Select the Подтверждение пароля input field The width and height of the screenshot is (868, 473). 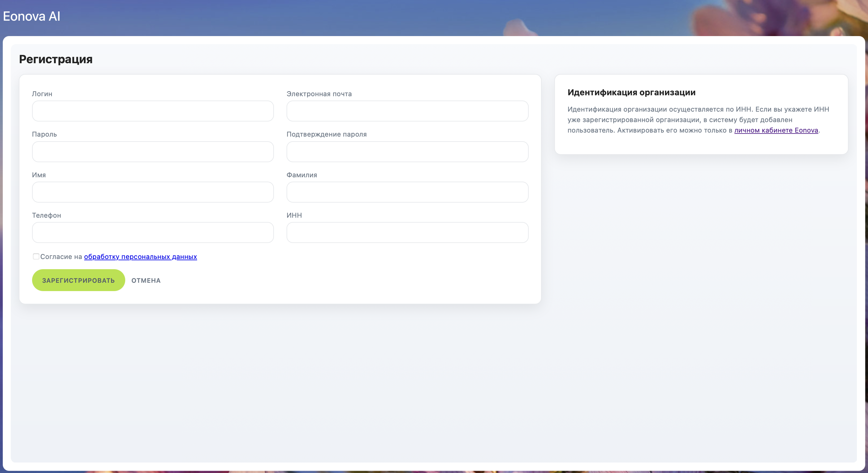click(407, 152)
